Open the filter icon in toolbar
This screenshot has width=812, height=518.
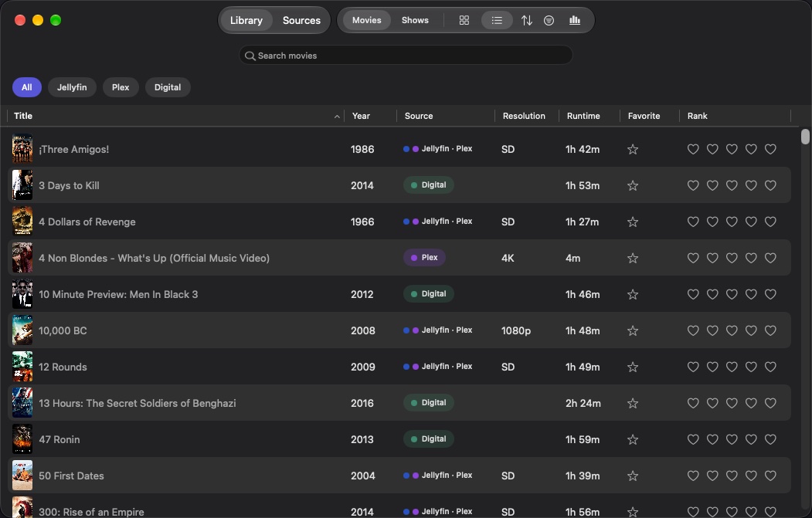coord(549,20)
